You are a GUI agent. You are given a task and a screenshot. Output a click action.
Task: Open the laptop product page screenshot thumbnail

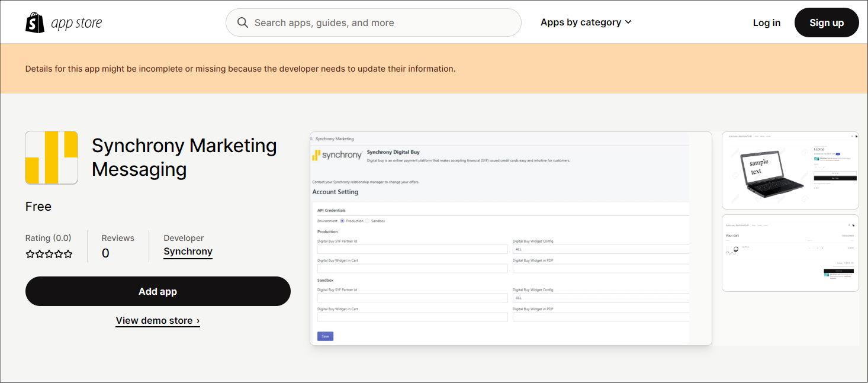click(790, 170)
